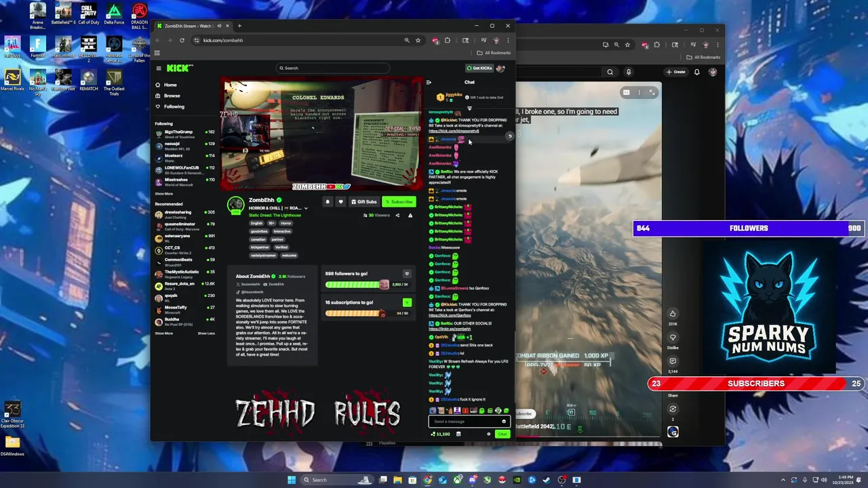Open Chrome extensions puzzle icon in Kick window
Screen dimensions: 868x488
point(447,40)
